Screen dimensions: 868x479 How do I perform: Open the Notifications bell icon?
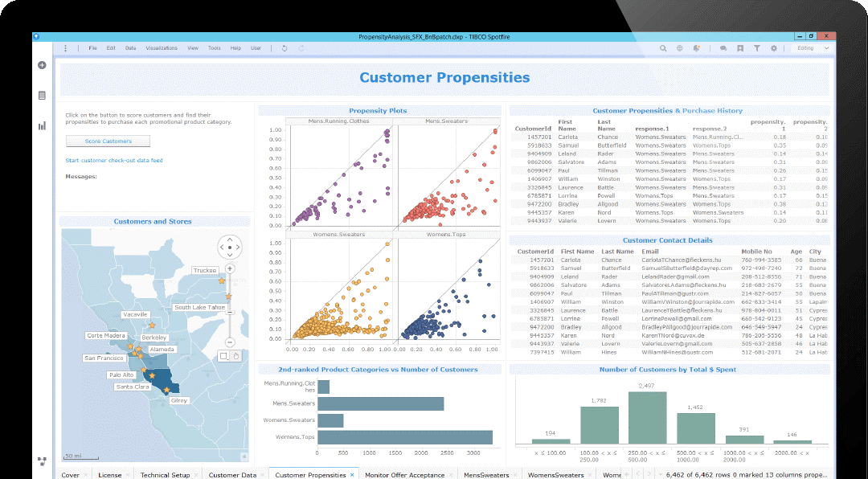click(x=696, y=48)
